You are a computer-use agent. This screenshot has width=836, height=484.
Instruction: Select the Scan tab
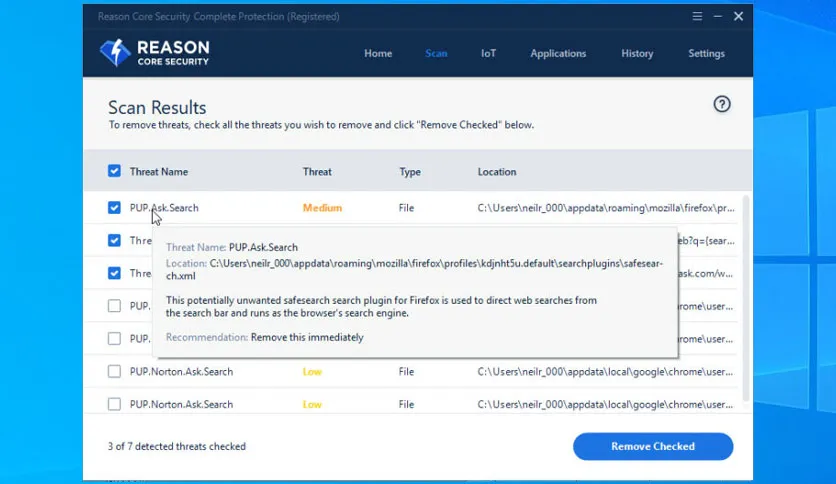(436, 53)
